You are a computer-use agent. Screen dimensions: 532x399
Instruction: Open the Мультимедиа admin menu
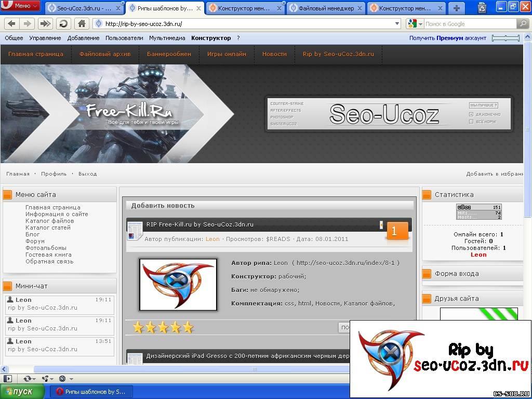point(167,38)
